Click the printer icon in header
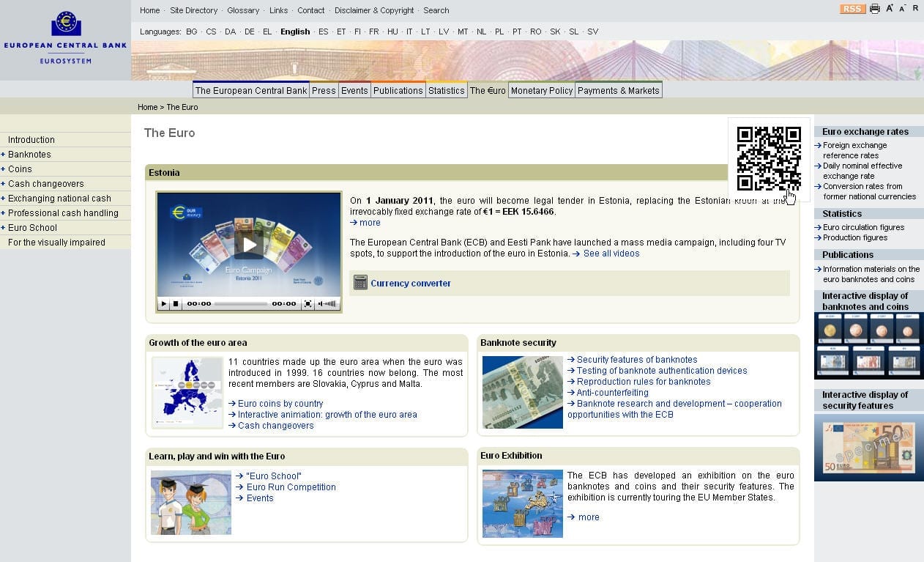Viewport: 924px width, 562px height. tap(874, 9)
